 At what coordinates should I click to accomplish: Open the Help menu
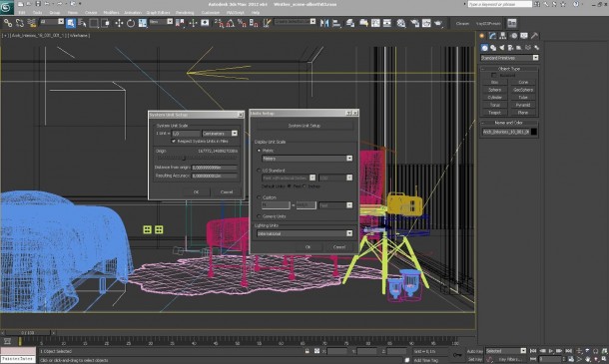tap(256, 12)
